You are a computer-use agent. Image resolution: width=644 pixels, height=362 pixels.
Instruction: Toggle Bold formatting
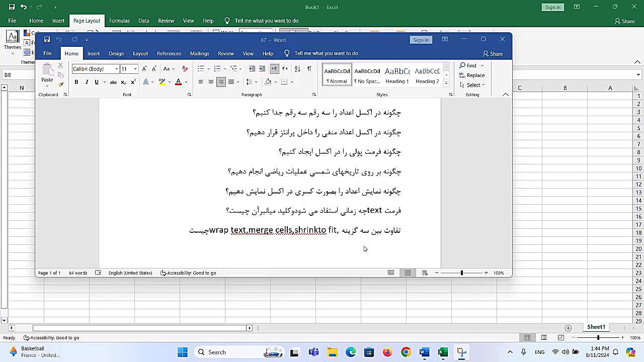(76, 82)
